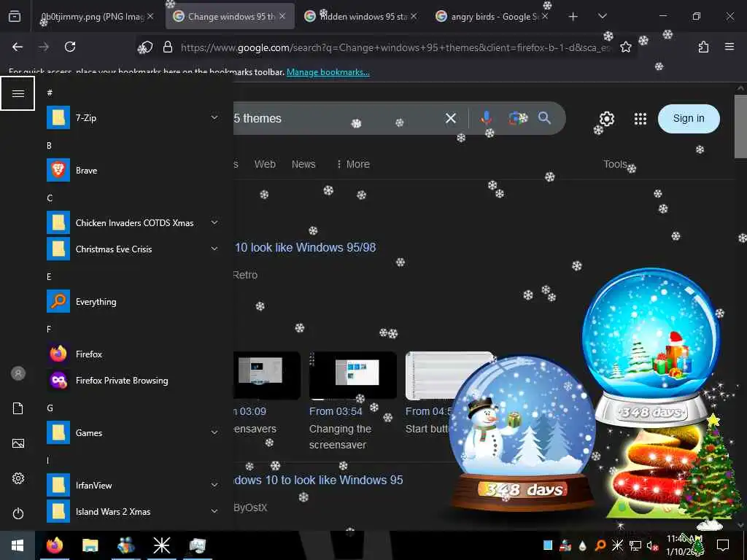The image size is (747, 560).
Task: Go back in Firefox
Action: click(18, 47)
